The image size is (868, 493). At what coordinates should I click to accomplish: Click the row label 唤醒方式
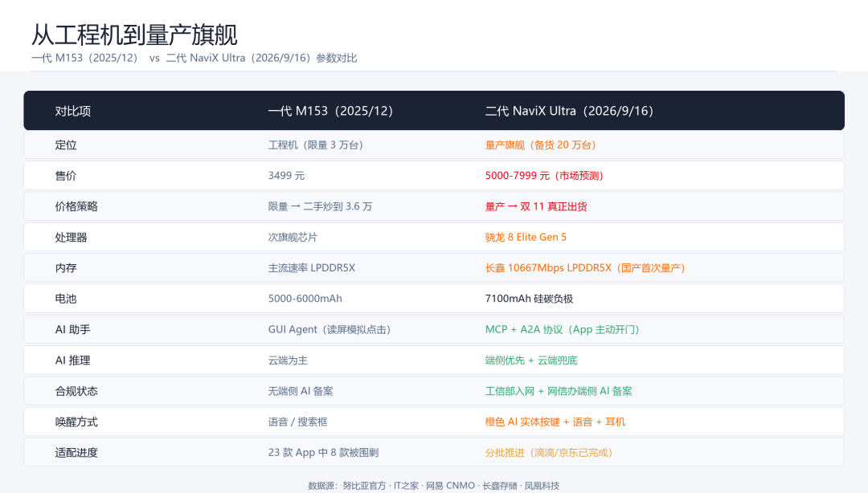click(x=76, y=422)
